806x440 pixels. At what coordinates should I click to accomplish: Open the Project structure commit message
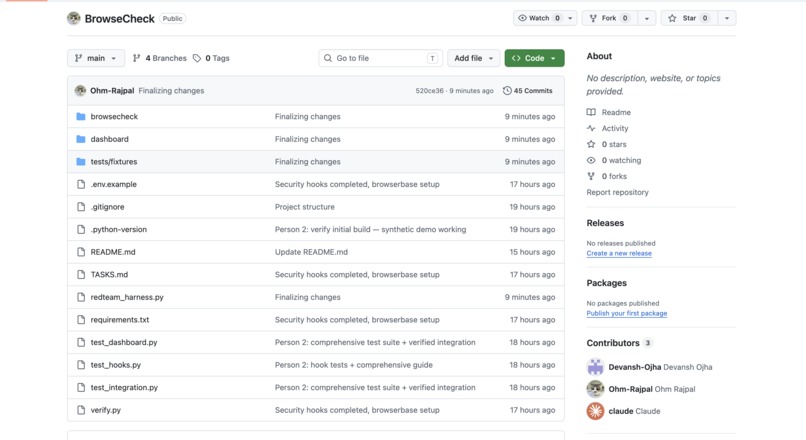pyautogui.click(x=304, y=207)
